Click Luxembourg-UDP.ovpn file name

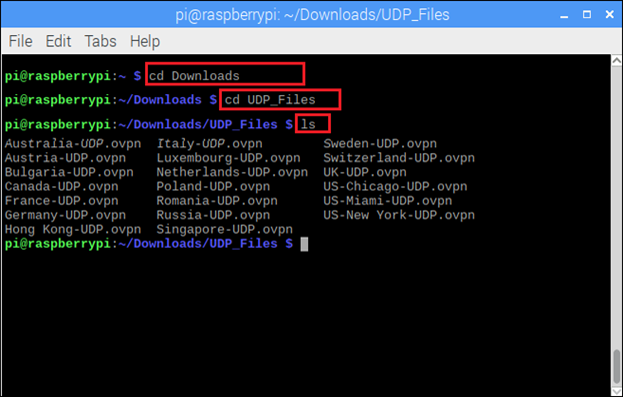228,158
